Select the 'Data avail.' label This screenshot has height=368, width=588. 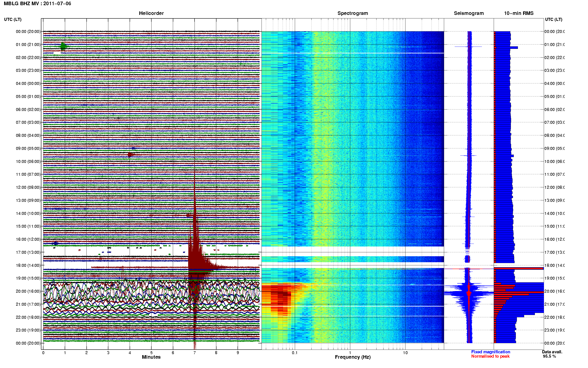(552, 352)
